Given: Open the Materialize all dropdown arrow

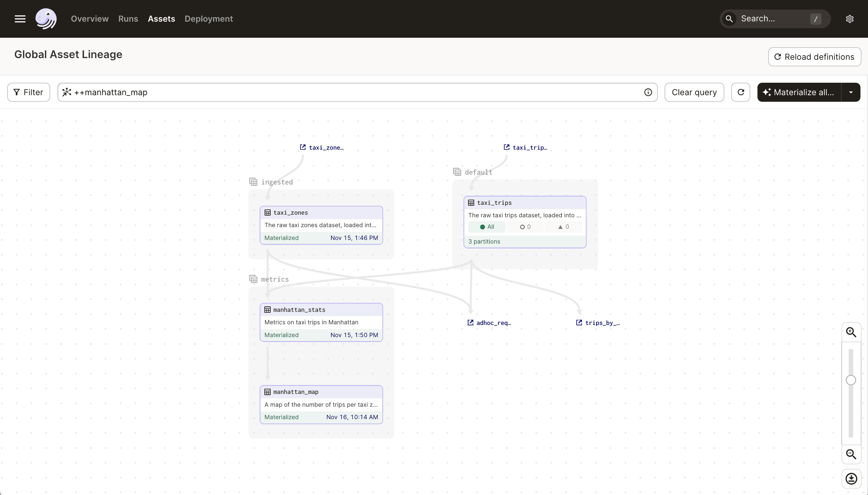Looking at the screenshot, I should point(851,92).
